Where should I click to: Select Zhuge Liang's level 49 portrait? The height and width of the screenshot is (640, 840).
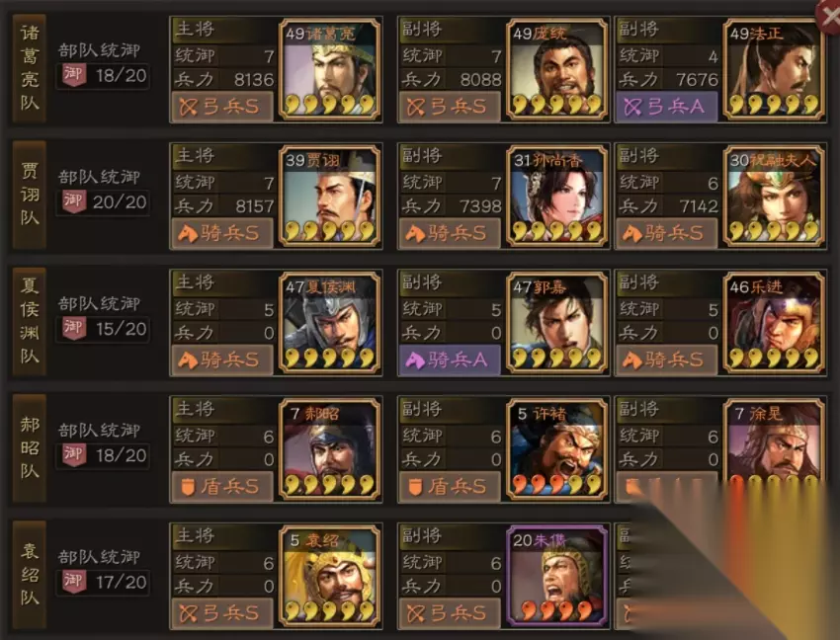click(x=329, y=69)
